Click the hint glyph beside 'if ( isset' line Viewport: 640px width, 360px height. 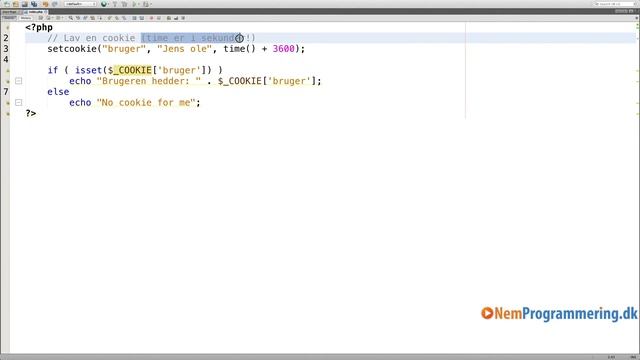click(x=7, y=70)
